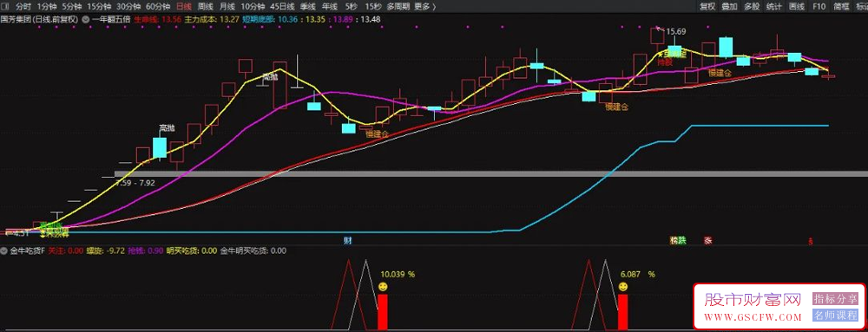Switch to 周线 weekly chart
The width and height of the screenshot is (868, 332).
pyautogui.click(x=206, y=7)
